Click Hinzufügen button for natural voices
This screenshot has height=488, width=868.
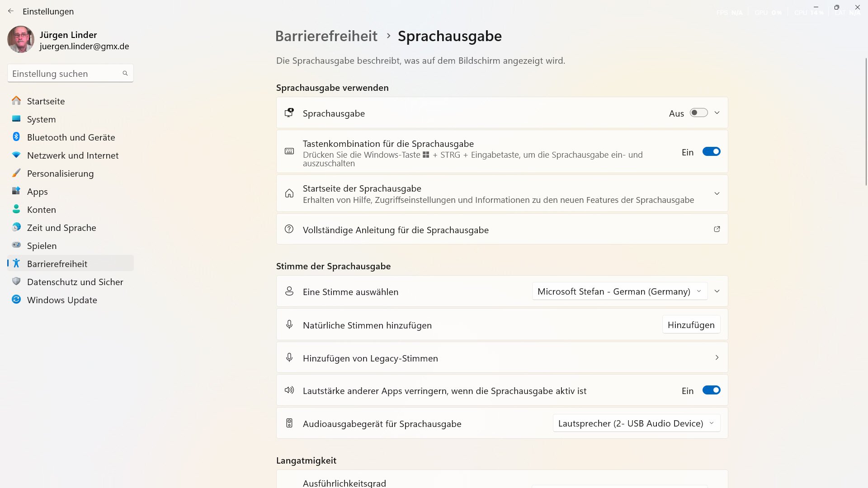[691, 325]
